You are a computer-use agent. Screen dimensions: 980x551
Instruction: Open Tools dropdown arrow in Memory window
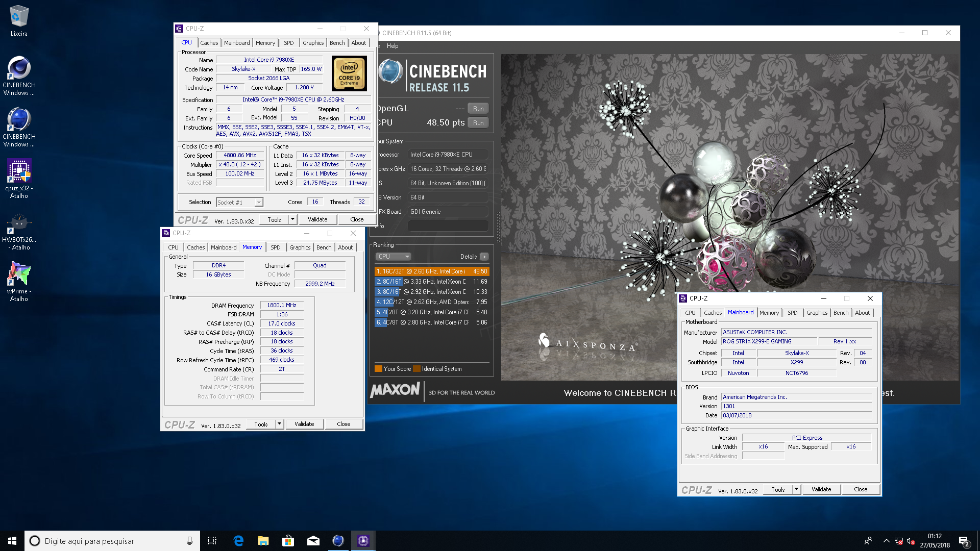pos(279,424)
